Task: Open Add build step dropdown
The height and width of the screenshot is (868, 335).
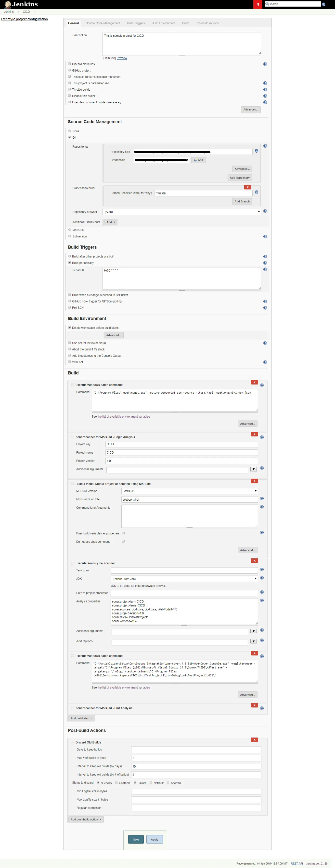Action: (x=82, y=718)
